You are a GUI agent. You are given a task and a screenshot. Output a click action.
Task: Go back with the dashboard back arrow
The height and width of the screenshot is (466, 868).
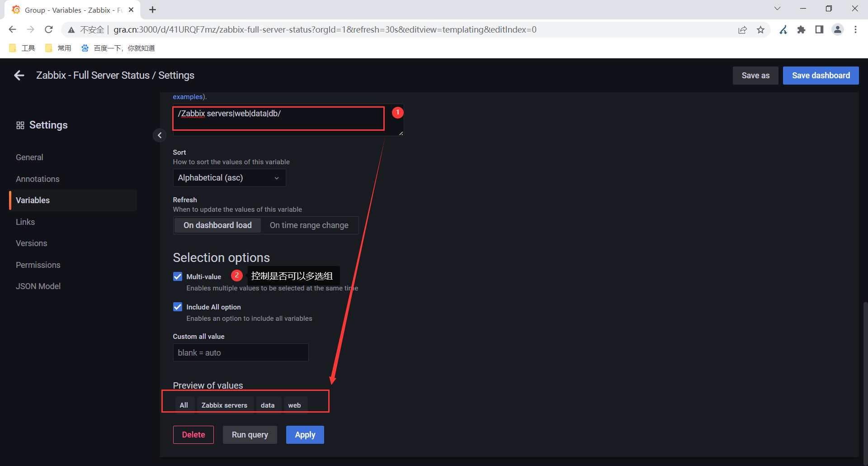19,76
